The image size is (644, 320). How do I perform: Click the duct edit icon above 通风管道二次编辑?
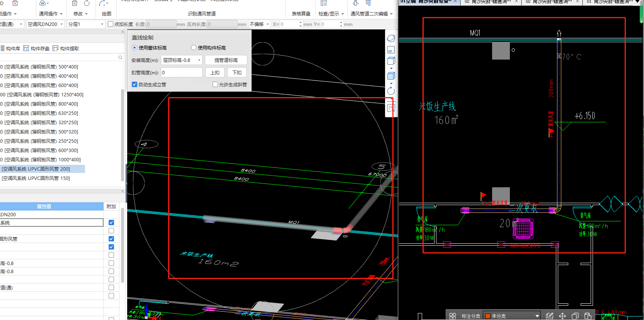coord(356,3)
